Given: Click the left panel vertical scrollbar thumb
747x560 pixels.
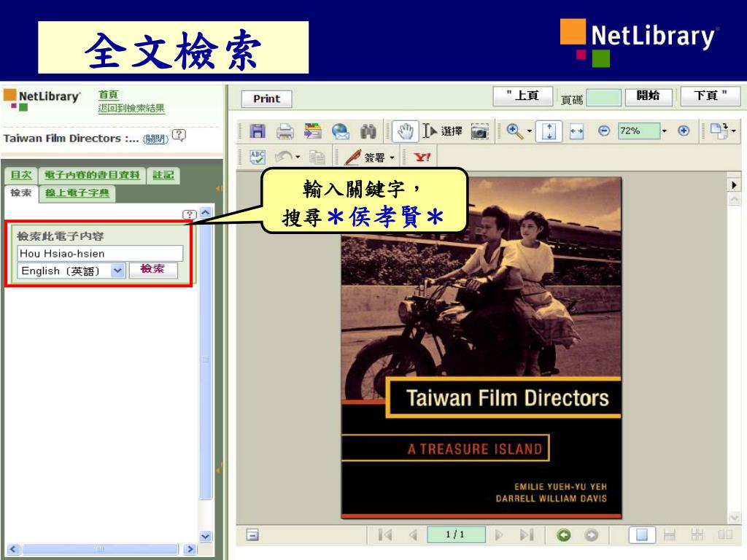Looking at the screenshot, I should pyautogui.click(x=205, y=359).
